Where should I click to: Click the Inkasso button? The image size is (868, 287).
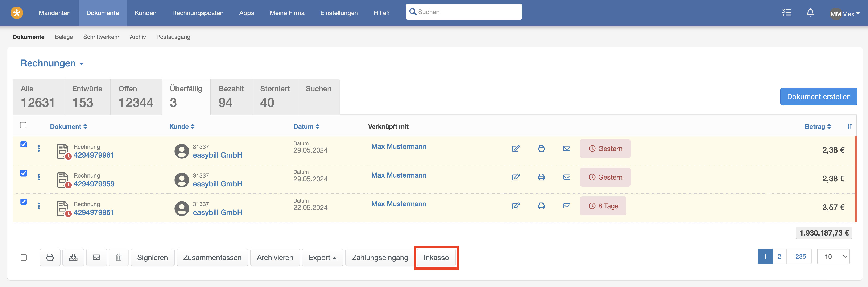click(x=436, y=257)
